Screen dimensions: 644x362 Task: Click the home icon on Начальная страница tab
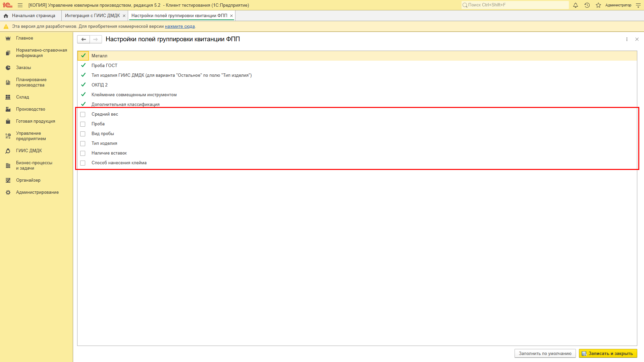(x=6, y=16)
